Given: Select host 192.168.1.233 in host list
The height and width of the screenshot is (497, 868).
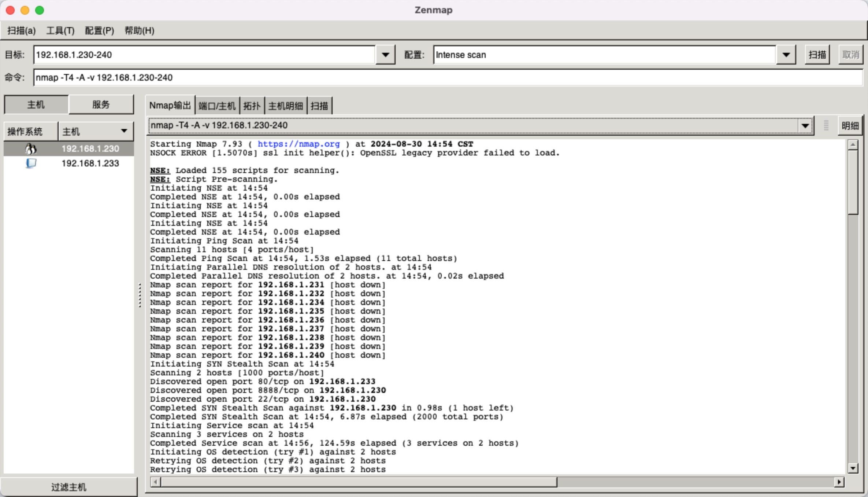Looking at the screenshot, I should coord(69,163).
